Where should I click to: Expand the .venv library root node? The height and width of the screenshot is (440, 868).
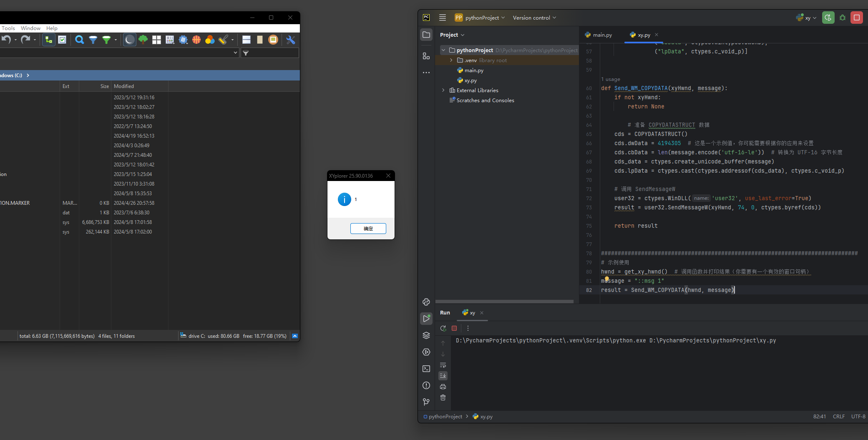pos(451,60)
